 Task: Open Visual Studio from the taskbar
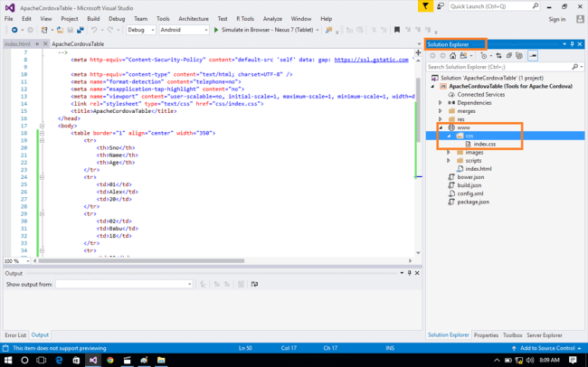pyautogui.click(x=92, y=360)
